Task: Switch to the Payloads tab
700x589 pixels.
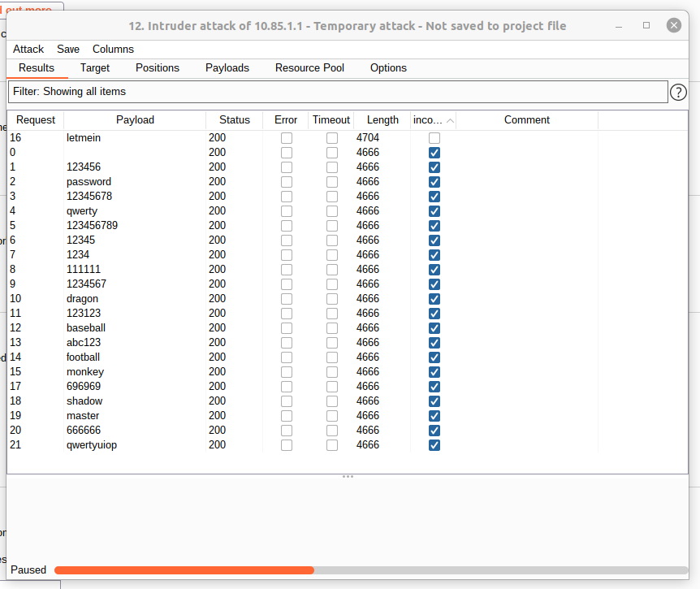Action: point(227,67)
